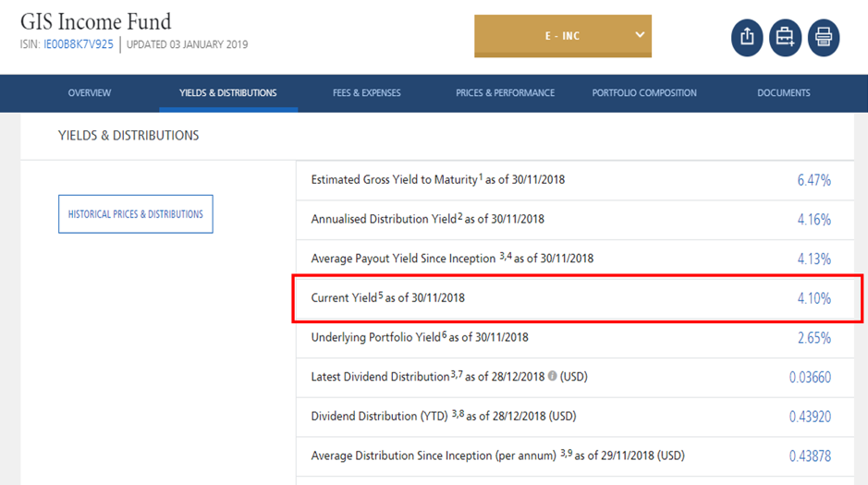Screen dimensions: 868x485
Task: Click the add-to-portfolio briefcase icon
Action: click(785, 38)
